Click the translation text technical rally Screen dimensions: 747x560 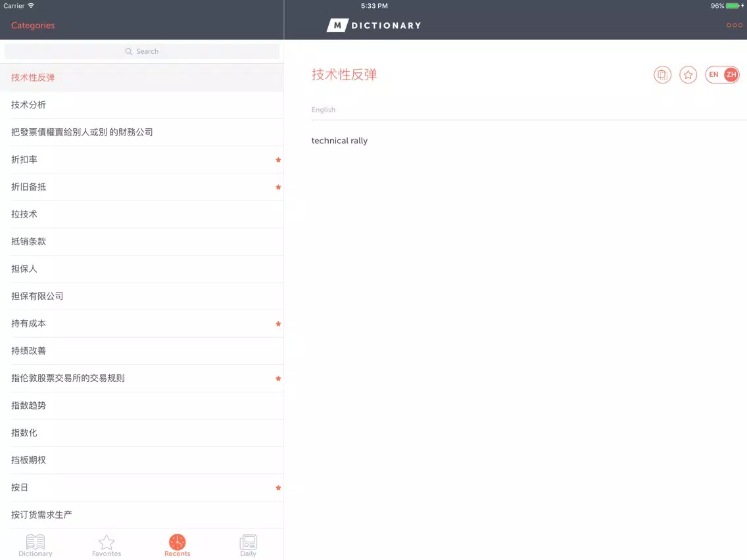339,141
